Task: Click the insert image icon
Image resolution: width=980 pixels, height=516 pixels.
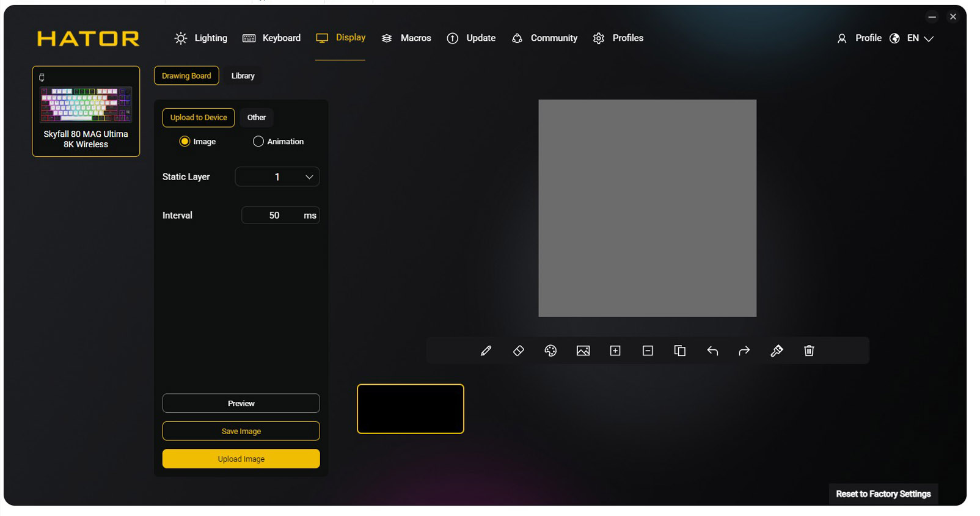Action: click(583, 351)
